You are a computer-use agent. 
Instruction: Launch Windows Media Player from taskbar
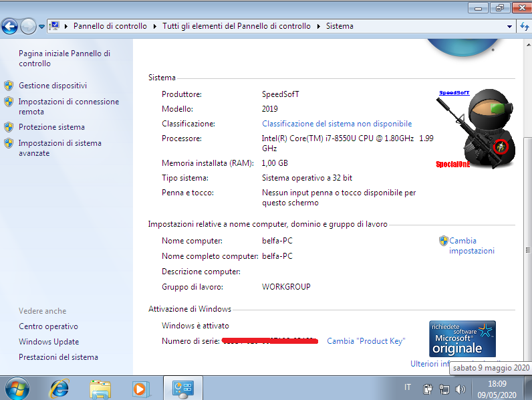tap(140, 389)
